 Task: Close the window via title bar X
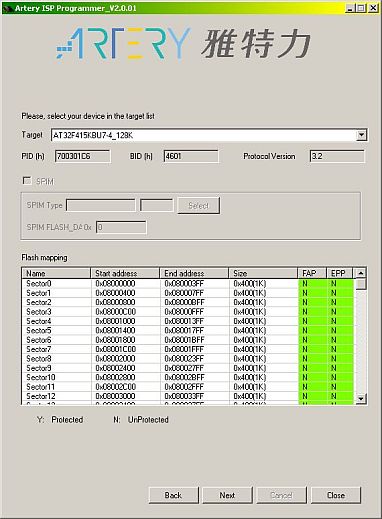[x=373, y=8]
